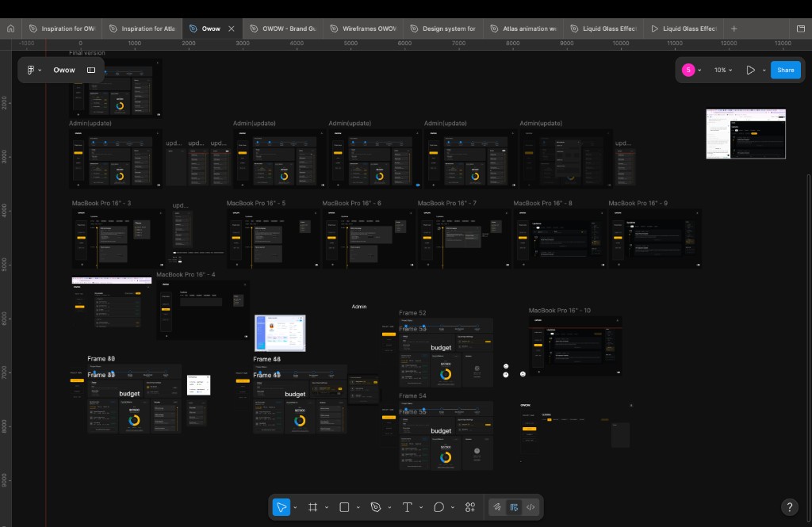The height and width of the screenshot is (527, 812).
Task: Switch to Dev Mode in the toolbar
Action: pos(530,507)
